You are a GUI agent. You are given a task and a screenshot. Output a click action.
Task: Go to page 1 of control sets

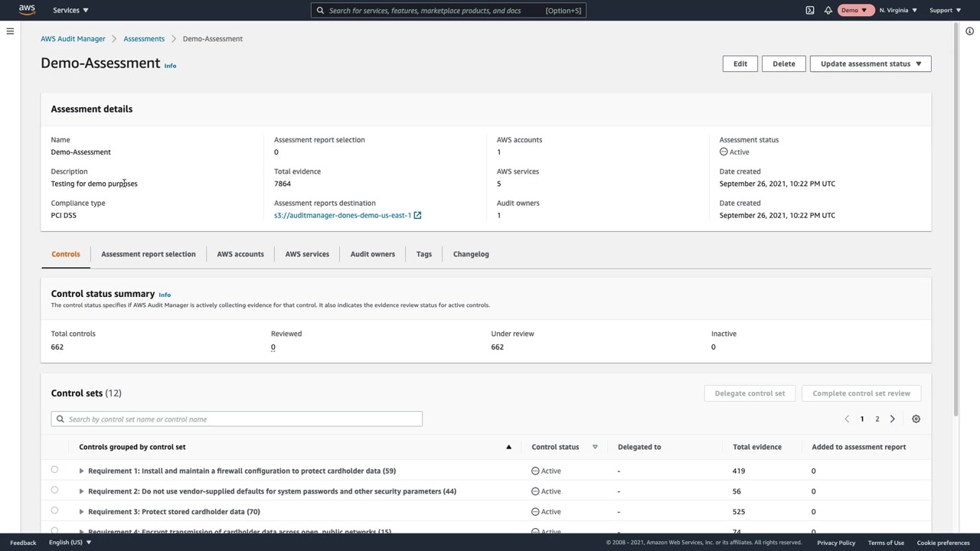pyautogui.click(x=862, y=419)
